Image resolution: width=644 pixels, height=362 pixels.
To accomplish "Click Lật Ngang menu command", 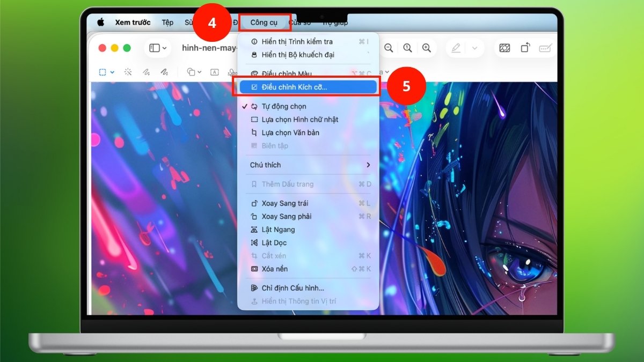I will click(x=283, y=229).
